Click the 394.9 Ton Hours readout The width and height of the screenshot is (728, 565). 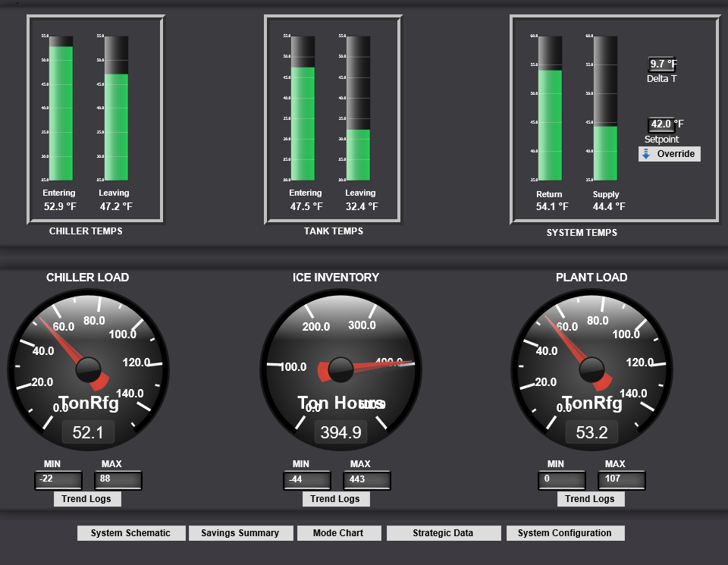[x=340, y=432]
